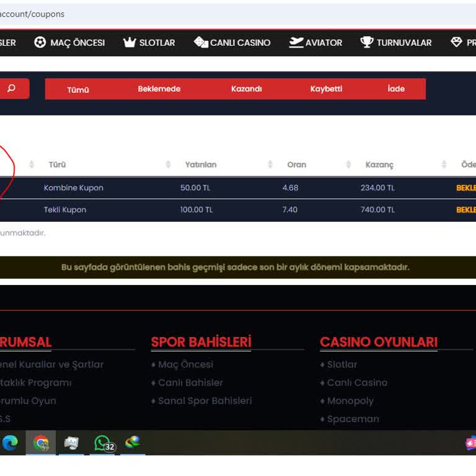Screen dimensions: 476x476
Task: Open the Canlı Casino footer link
Action: point(357,382)
